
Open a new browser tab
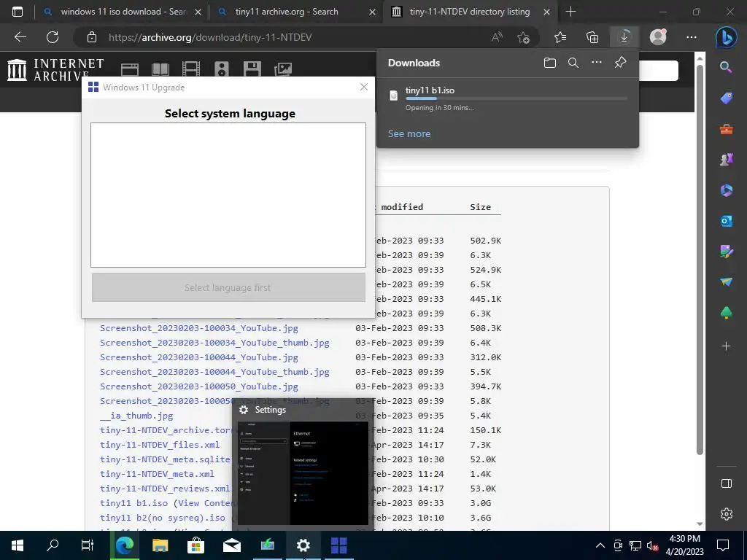pos(570,12)
